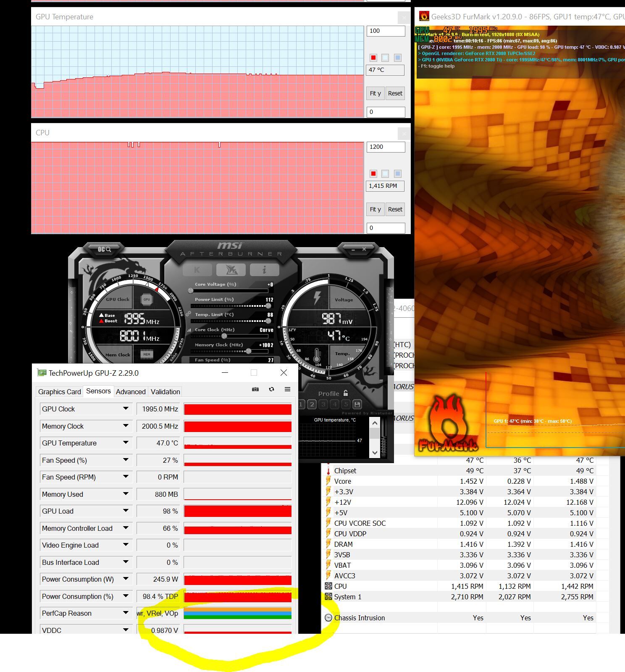Image resolution: width=625 pixels, height=672 pixels.
Task: Click the GPU-Z refresh icon
Action: [271, 389]
